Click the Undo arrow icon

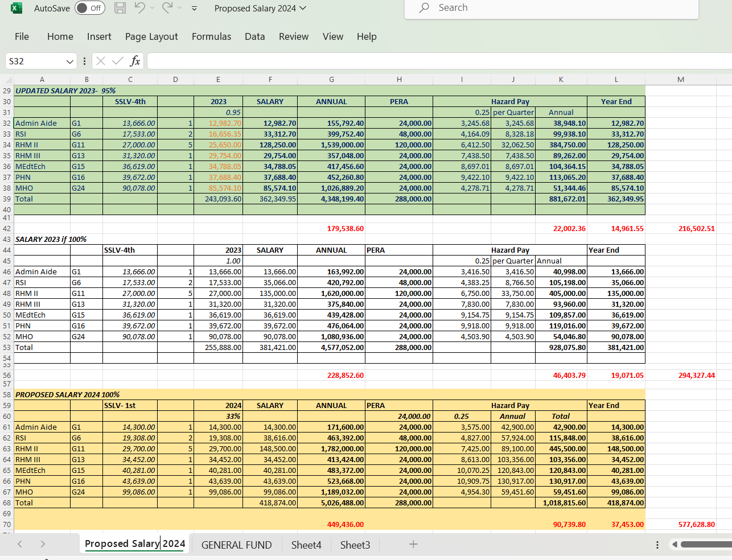pyautogui.click(x=139, y=8)
